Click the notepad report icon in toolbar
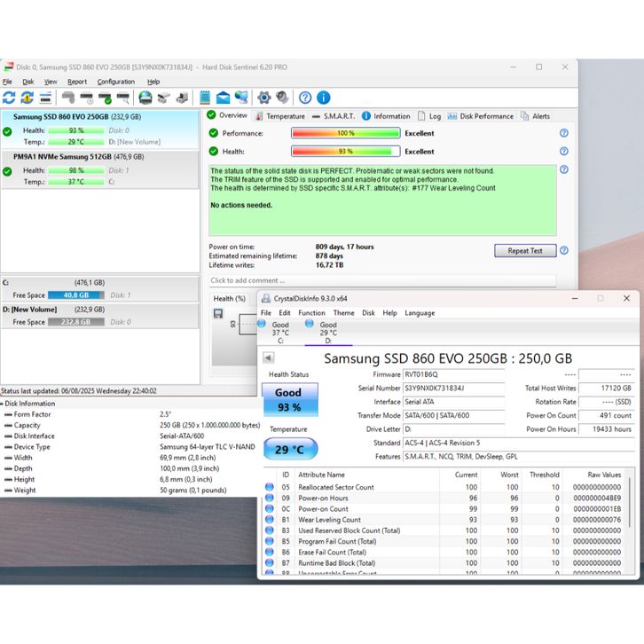Image resolution: width=644 pixels, height=644 pixels. pos(205,98)
